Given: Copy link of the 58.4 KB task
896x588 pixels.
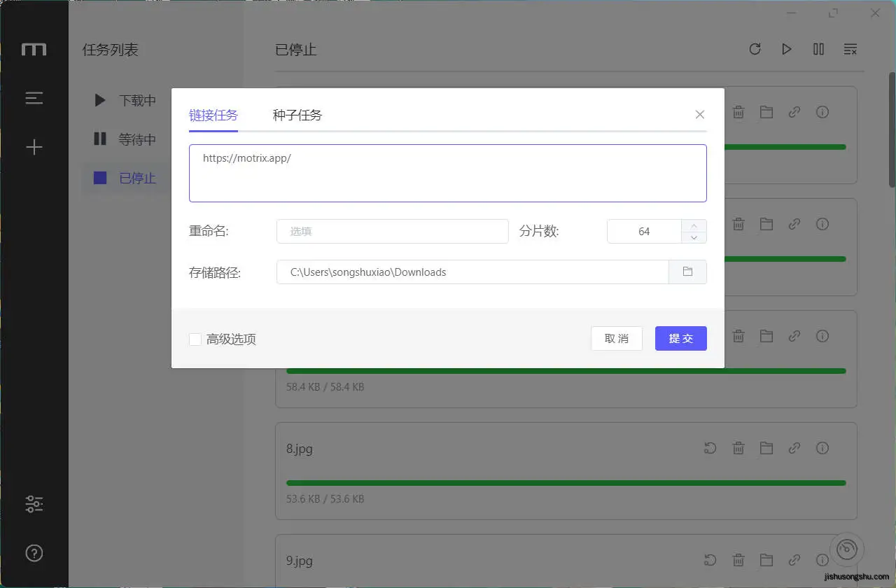Looking at the screenshot, I should tap(794, 336).
